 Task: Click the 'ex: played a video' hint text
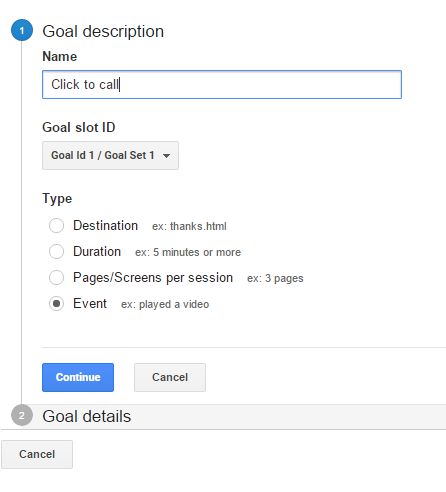[x=165, y=304]
